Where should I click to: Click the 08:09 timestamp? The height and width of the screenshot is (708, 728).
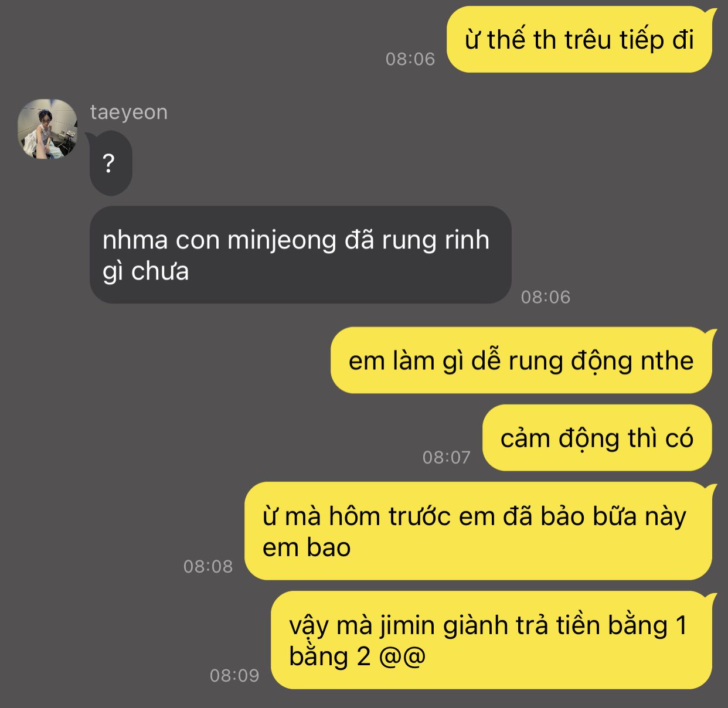(234, 675)
